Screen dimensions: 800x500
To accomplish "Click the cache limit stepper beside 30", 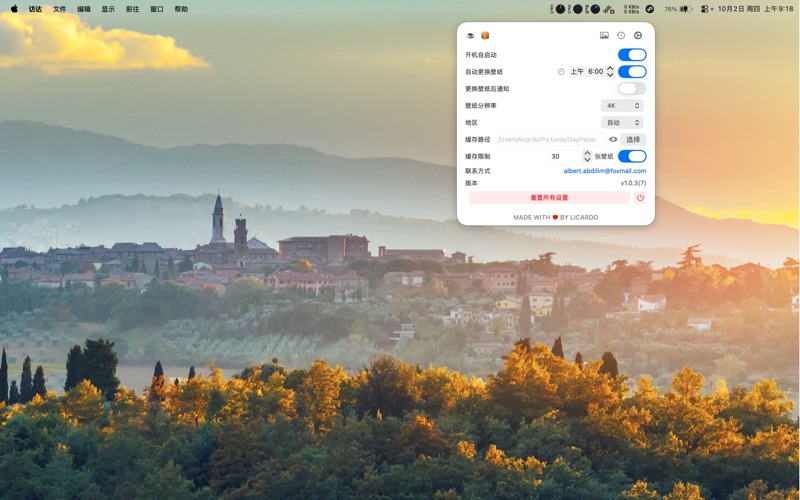I will click(587, 156).
